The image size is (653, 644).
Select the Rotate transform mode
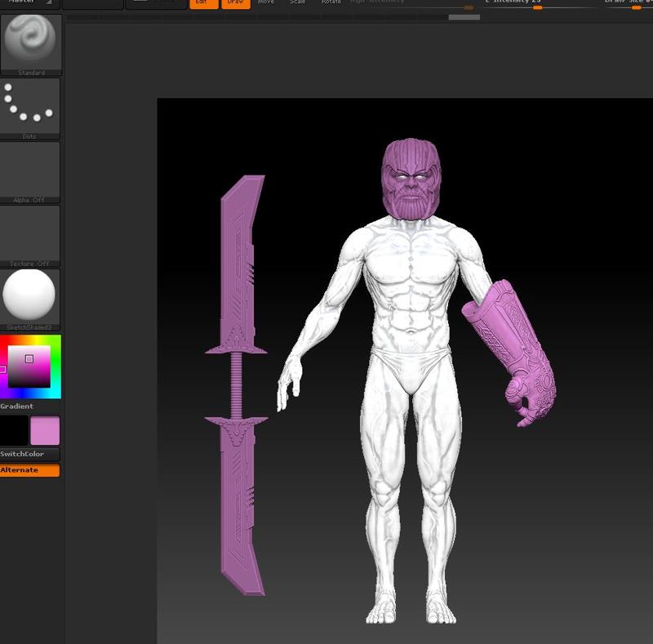coord(331,2)
